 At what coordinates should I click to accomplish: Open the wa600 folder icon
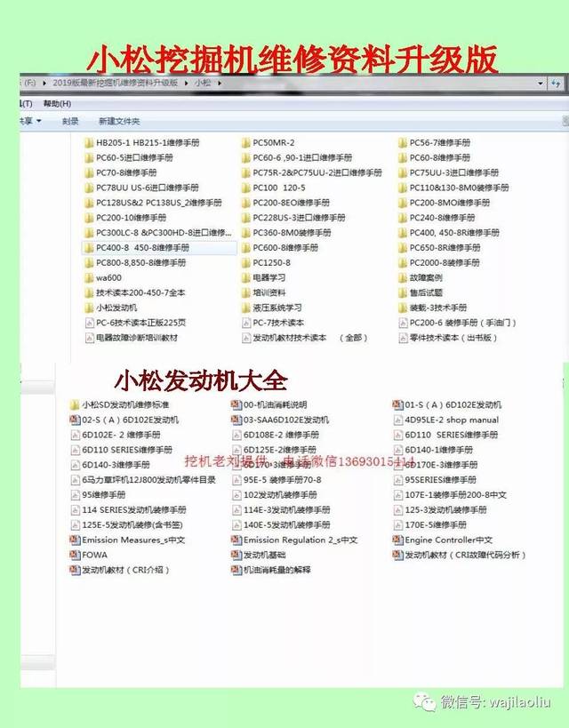89,277
